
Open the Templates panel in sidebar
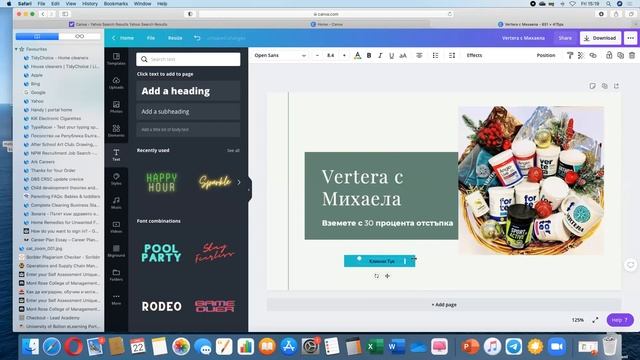click(116, 59)
